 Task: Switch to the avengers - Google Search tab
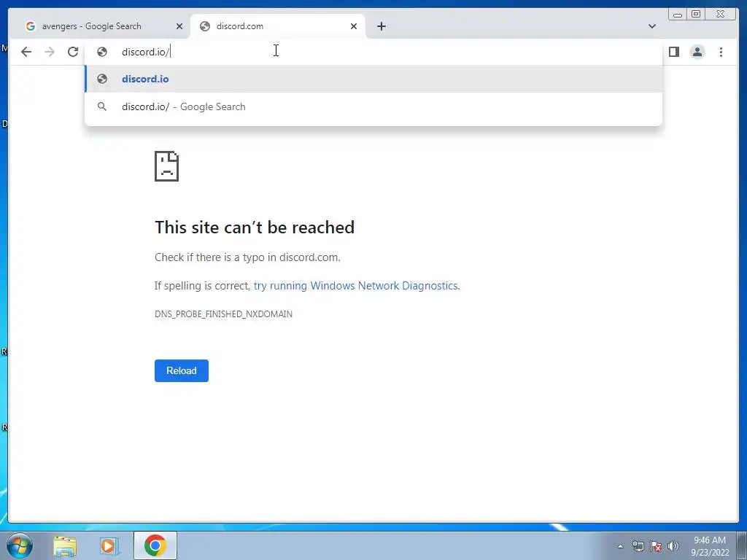[x=104, y=26]
